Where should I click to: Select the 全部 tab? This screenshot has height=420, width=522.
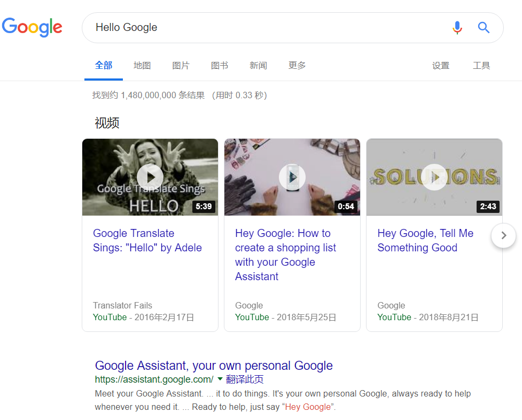coord(104,66)
